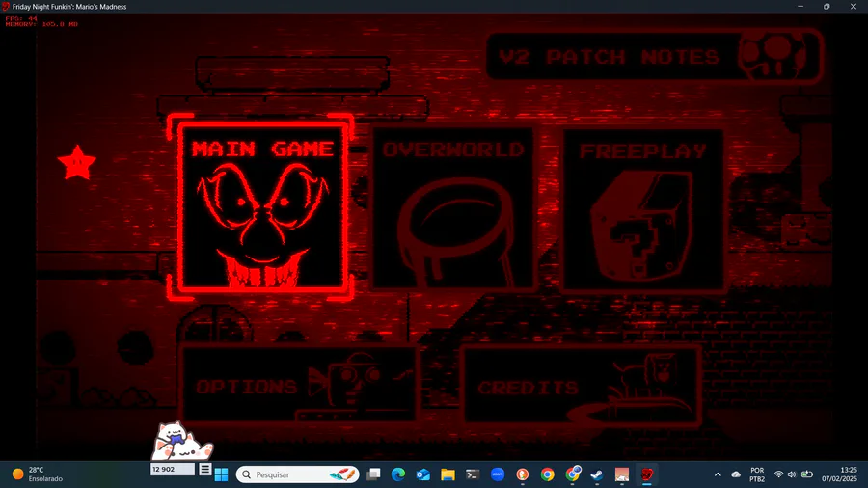The image size is (868, 488).
Task: Open the Windows Start menu
Action: 222,474
